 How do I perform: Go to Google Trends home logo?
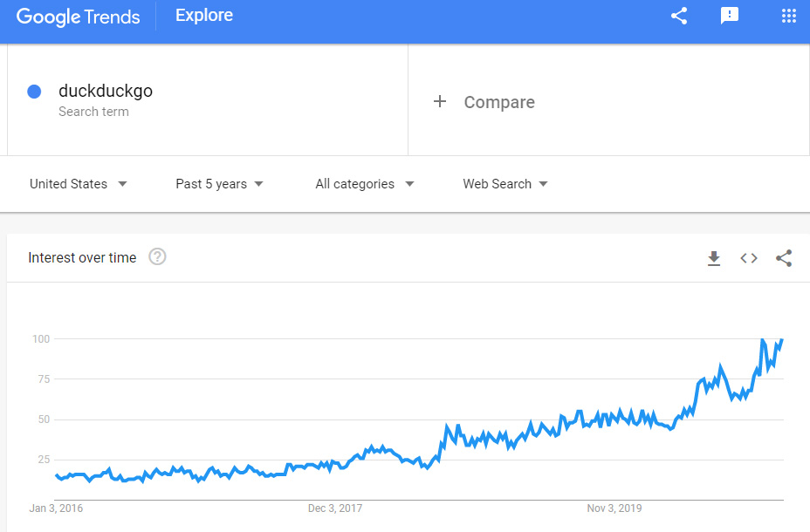coord(79,17)
